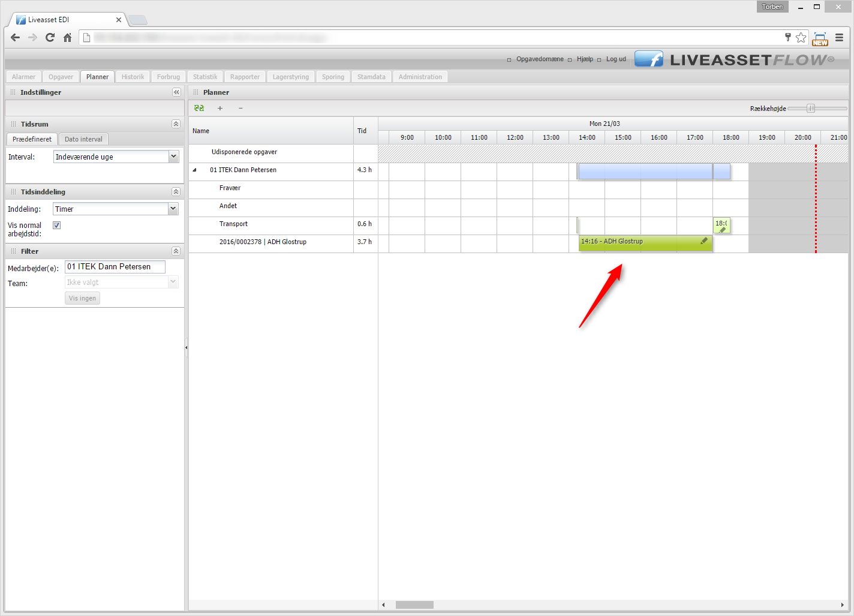
Task: Click the Log ud link
Action: [x=615, y=59]
